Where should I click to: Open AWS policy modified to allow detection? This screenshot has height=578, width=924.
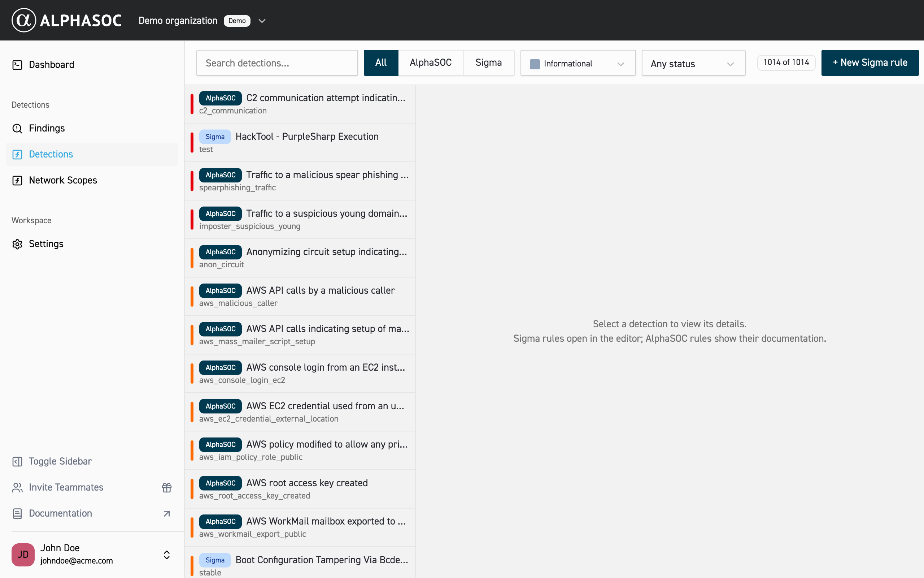coord(300,451)
